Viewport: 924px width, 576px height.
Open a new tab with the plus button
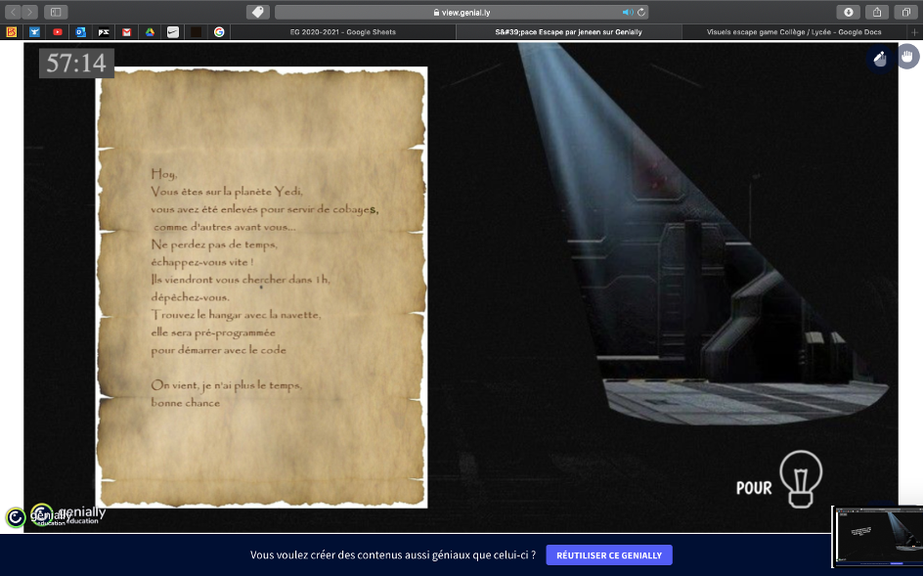pos(914,32)
